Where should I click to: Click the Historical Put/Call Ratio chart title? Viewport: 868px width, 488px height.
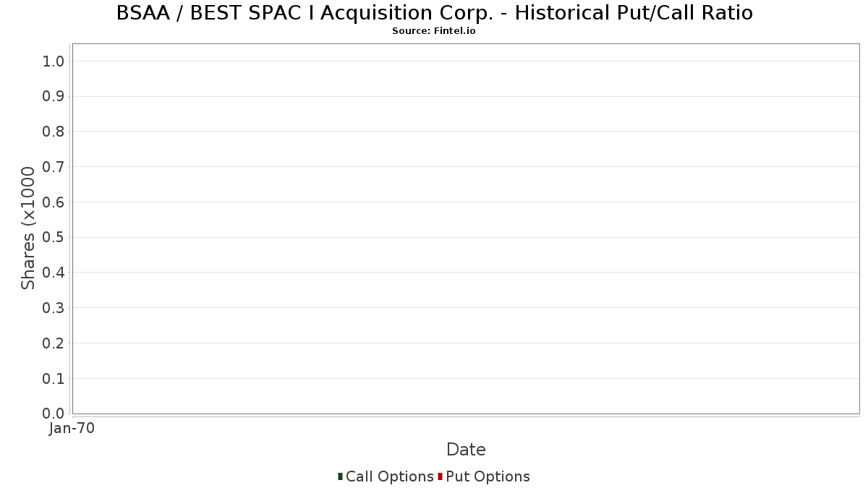[434, 13]
